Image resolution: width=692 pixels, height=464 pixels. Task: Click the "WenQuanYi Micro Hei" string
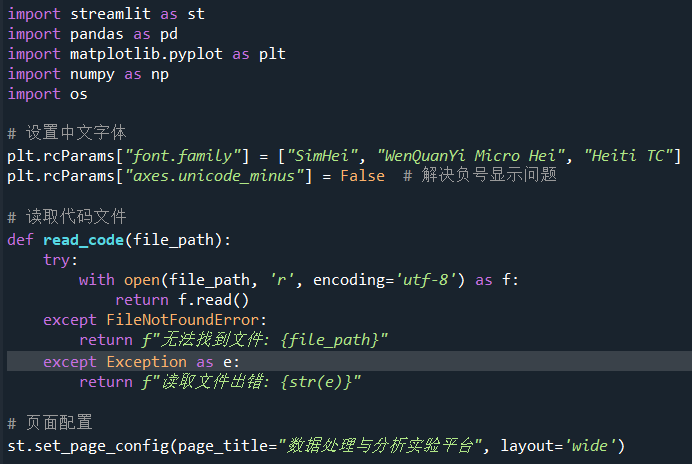click(471, 156)
